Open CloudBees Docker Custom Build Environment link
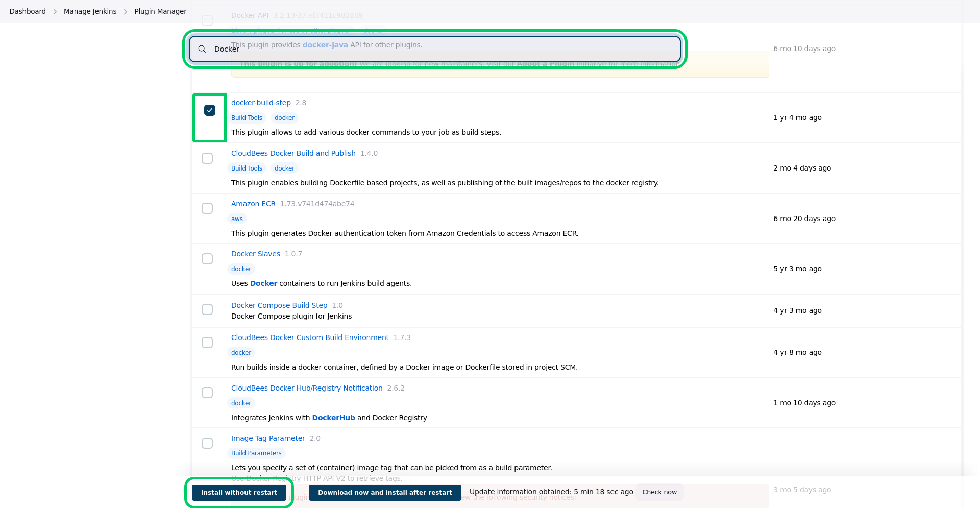Viewport: 980px width, 508px height. [x=310, y=337]
